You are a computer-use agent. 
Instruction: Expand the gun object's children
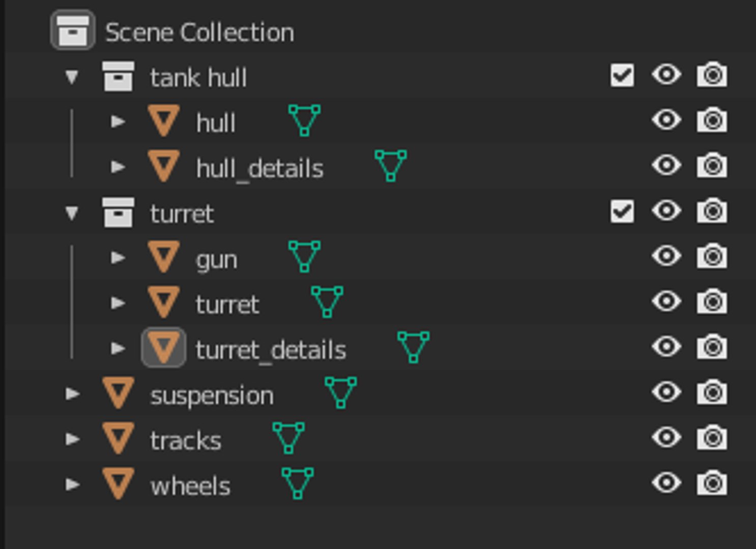118,258
